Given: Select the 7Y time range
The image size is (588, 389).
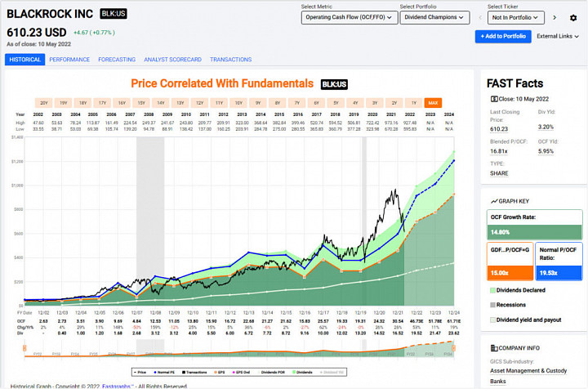Looking at the screenshot, I should pos(297,103).
